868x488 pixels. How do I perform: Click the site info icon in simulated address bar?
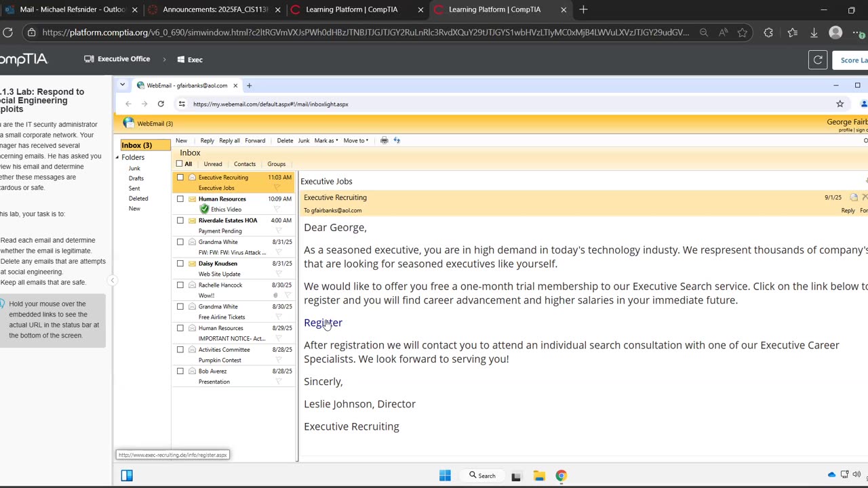[182, 104]
